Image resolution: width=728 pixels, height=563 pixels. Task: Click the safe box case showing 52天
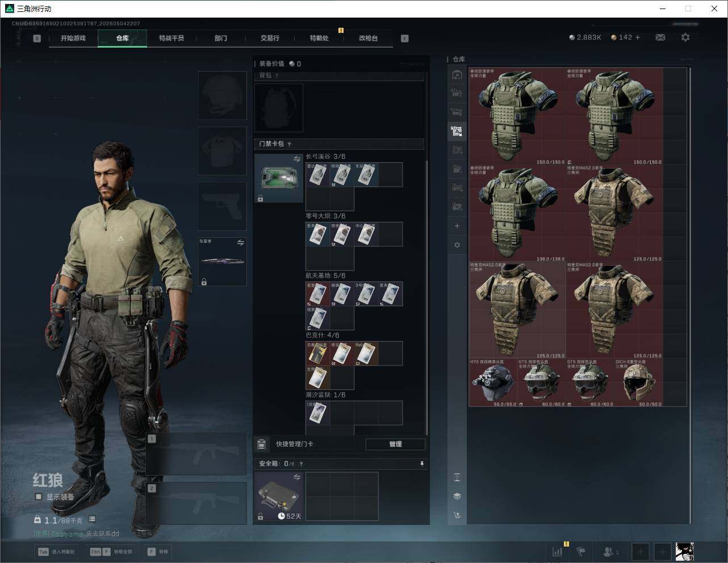(279, 497)
